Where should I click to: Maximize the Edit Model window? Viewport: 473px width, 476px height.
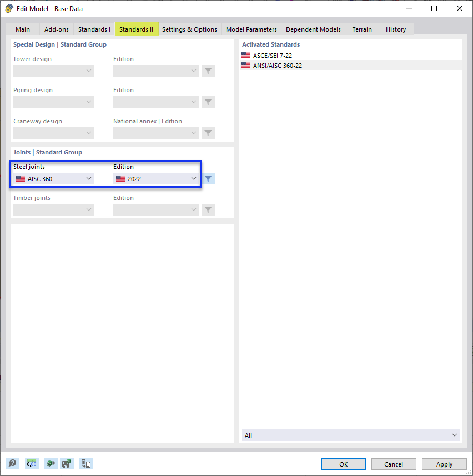434,8
